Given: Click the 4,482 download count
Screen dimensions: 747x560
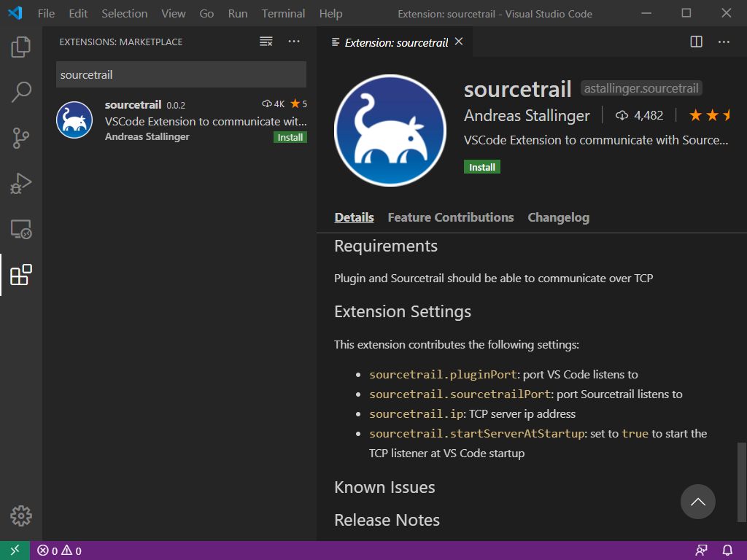Looking at the screenshot, I should pyautogui.click(x=639, y=115).
